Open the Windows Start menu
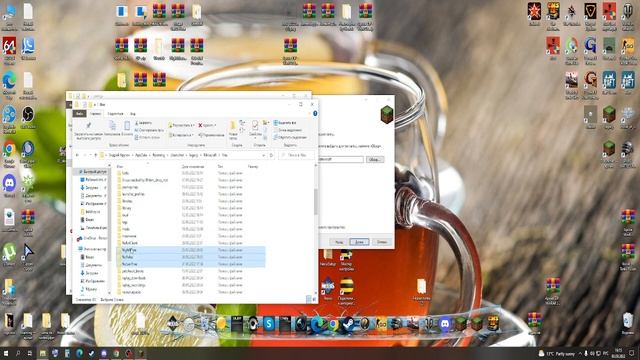 6,353
